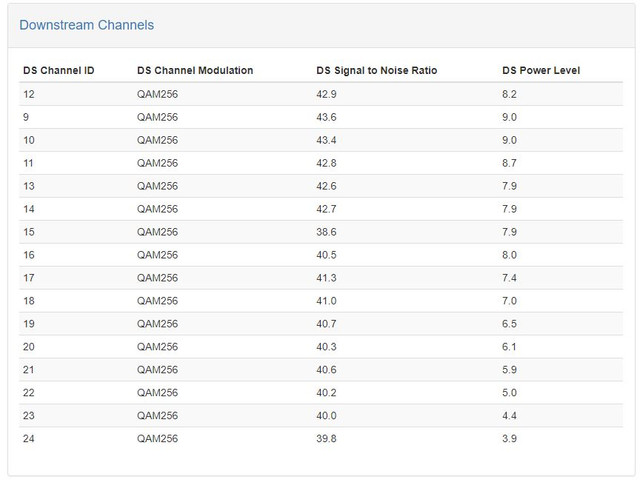Viewport: 640px width, 485px height.
Task: Select SNR value 40.2
Action: coord(326,393)
